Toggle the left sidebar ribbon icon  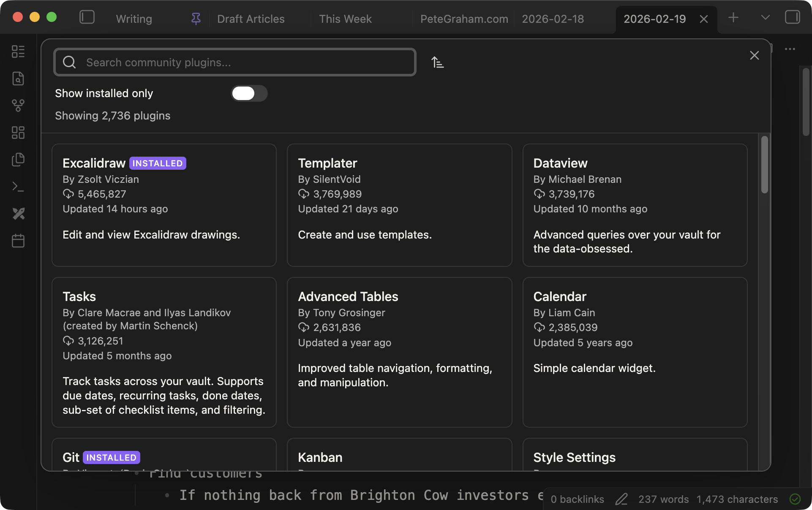(x=87, y=17)
